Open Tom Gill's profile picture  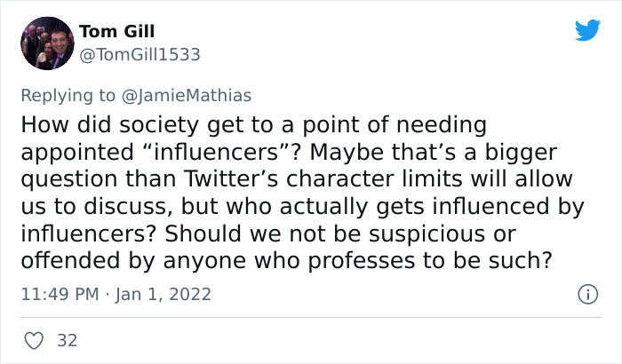coord(47,44)
